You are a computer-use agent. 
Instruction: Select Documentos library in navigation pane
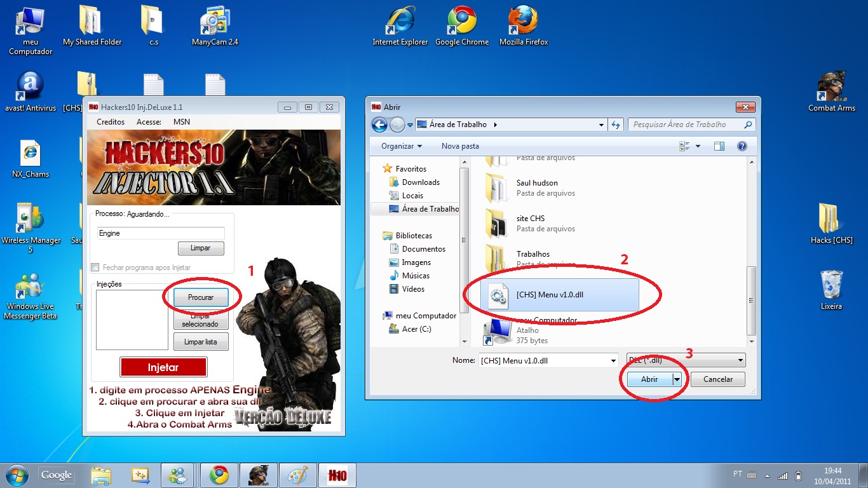417,249
